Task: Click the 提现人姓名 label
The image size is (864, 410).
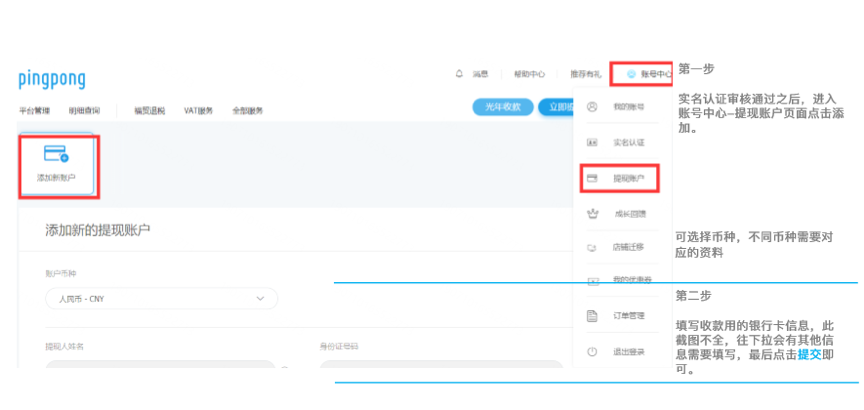Action: 64,347
